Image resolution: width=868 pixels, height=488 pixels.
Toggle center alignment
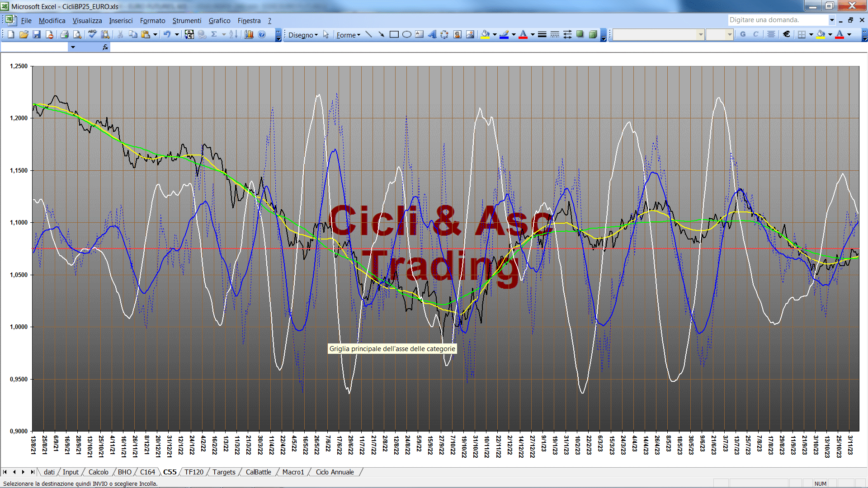(x=771, y=34)
